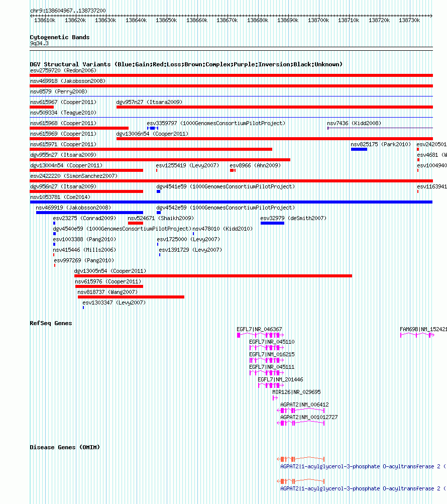Click esv8966 (Ahn2009) variant label
The height and width of the screenshot is (504, 447).
255,165
